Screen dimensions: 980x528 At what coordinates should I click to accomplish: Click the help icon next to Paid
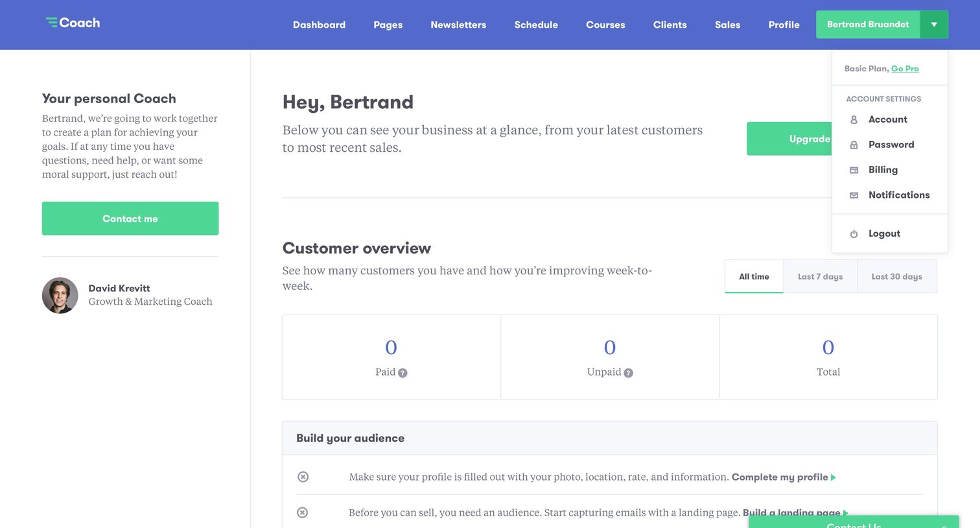click(402, 373)
